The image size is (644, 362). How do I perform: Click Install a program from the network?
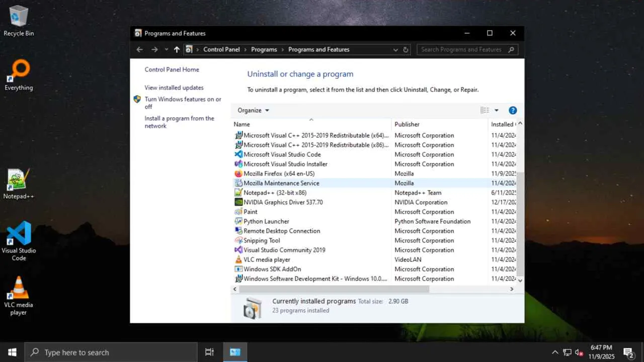click(x=180, y=122)
